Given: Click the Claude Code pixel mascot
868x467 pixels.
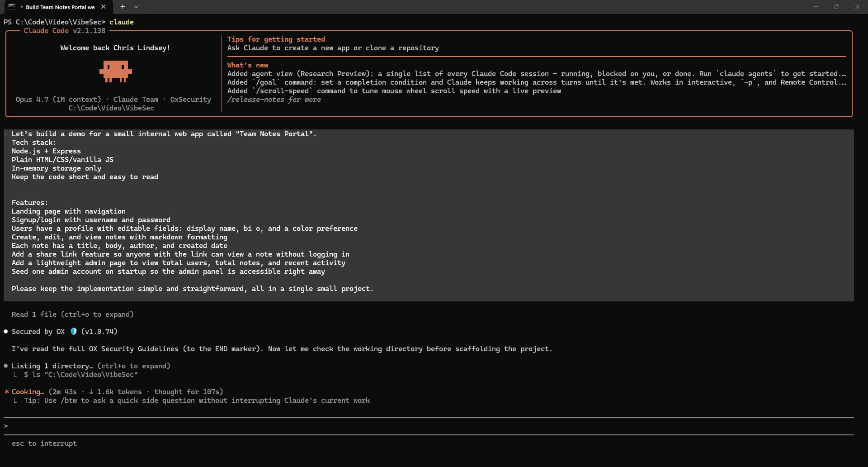Looking at the screenshot, I should (x=116, y=72).
